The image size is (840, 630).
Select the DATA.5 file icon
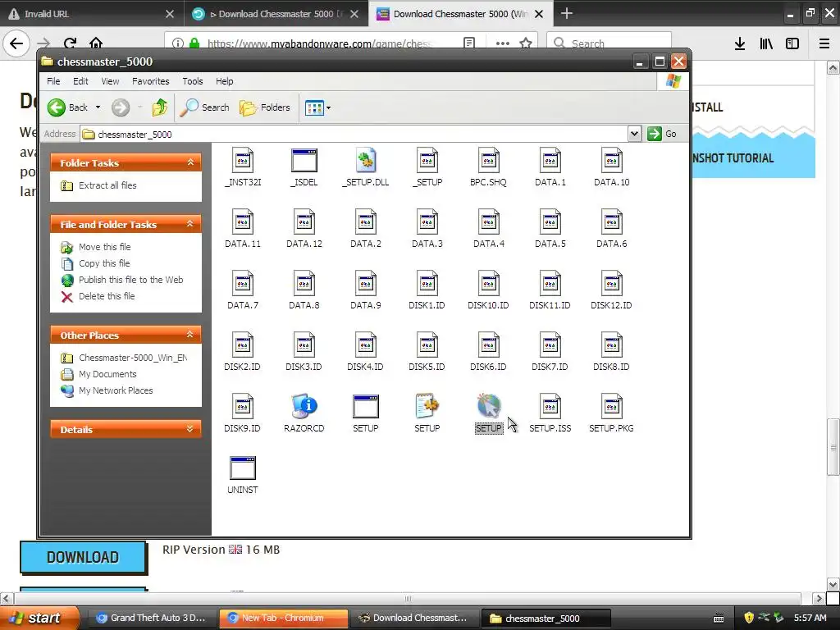pyautogui.click(x=550, y=221)
